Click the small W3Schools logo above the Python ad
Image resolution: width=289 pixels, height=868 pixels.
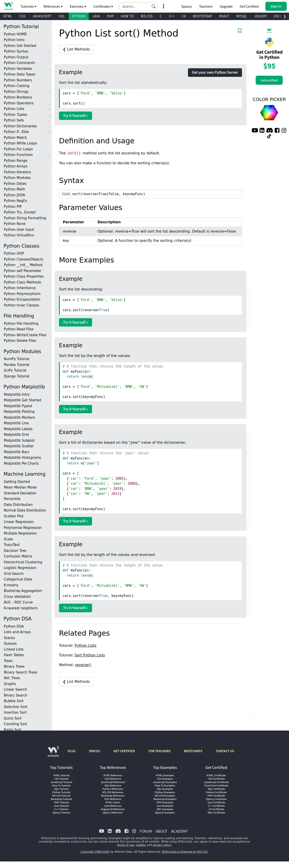tap(269, 31)
